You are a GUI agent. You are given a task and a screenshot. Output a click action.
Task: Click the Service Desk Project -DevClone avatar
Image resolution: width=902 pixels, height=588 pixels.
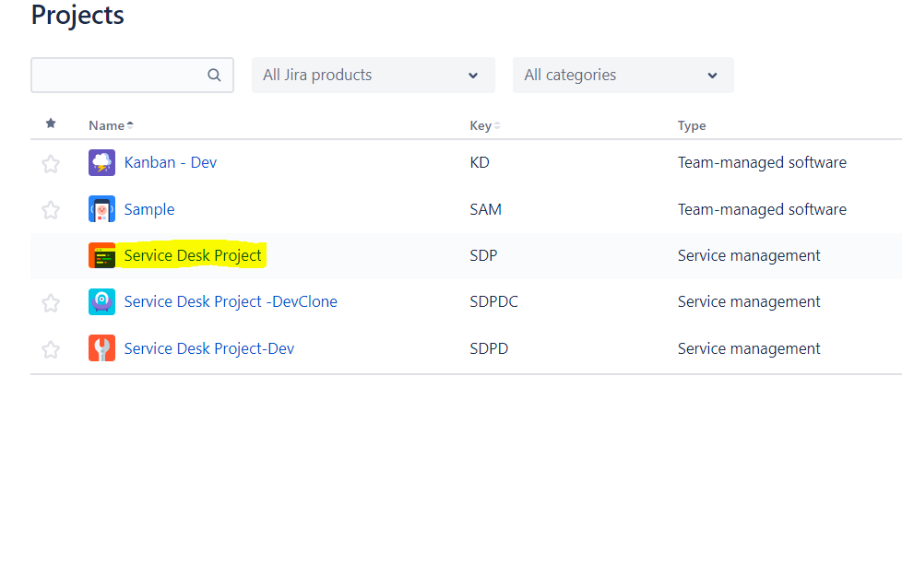(101, 301)
